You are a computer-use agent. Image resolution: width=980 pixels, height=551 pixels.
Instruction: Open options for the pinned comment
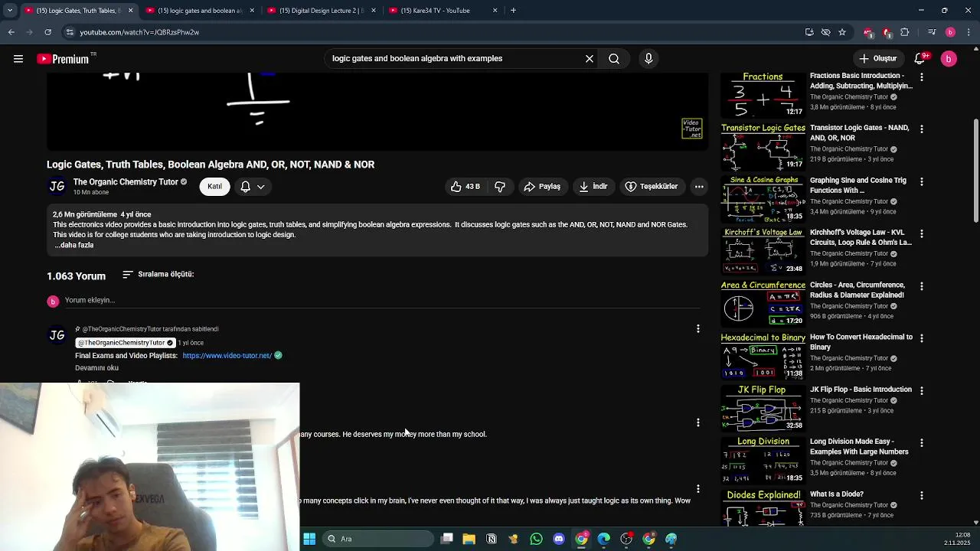(x=697, y=328)
